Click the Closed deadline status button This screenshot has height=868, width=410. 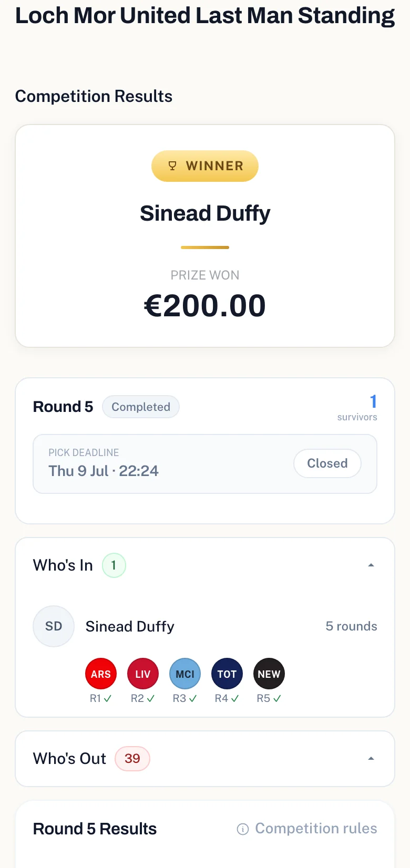(x=327, y=463)
